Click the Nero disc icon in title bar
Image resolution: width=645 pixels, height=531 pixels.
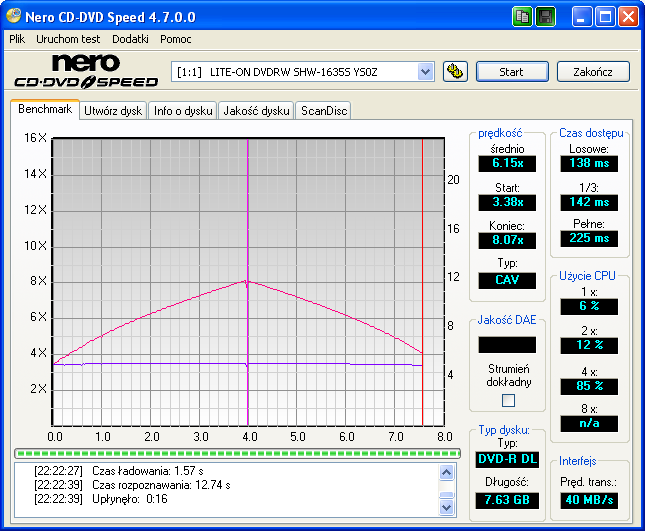(14, 16)
